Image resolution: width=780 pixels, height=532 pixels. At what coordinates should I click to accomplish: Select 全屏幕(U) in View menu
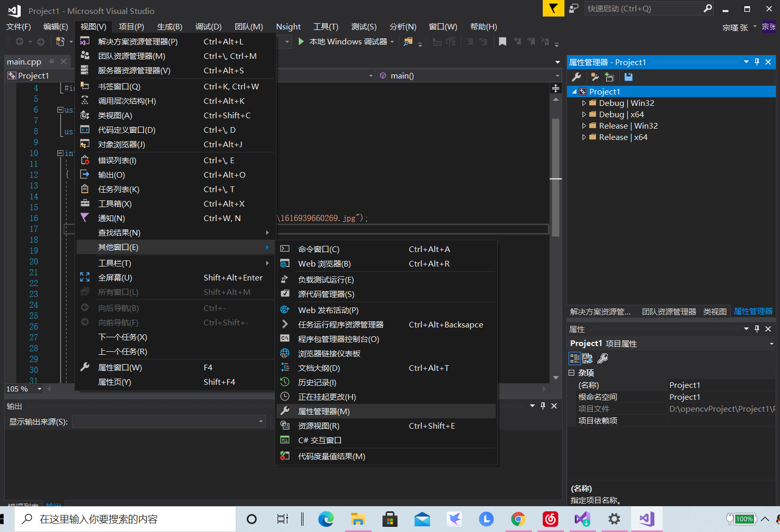175,278
